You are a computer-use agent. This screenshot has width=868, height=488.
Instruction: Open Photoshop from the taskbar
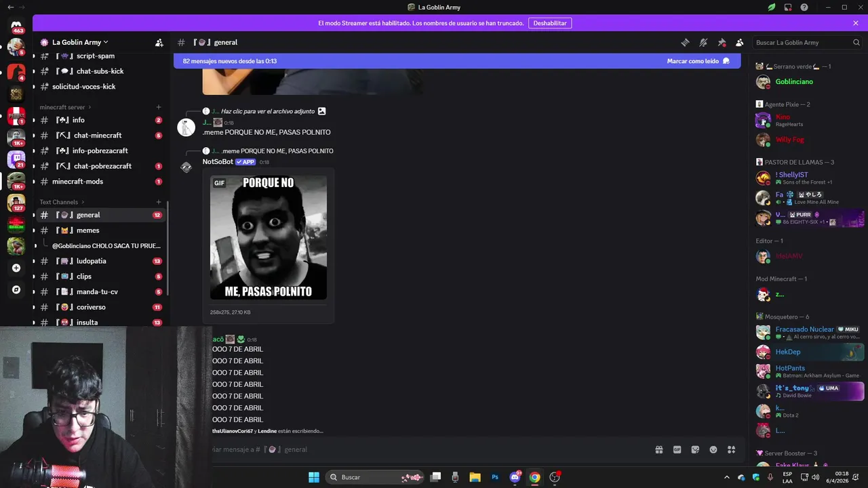(x=495, y=477)
